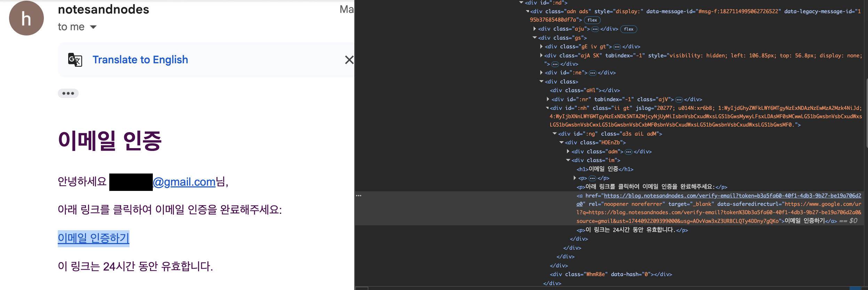868x290 pixels.
Task: Click ellipsis in the adm div
Action: coord(629,152)
